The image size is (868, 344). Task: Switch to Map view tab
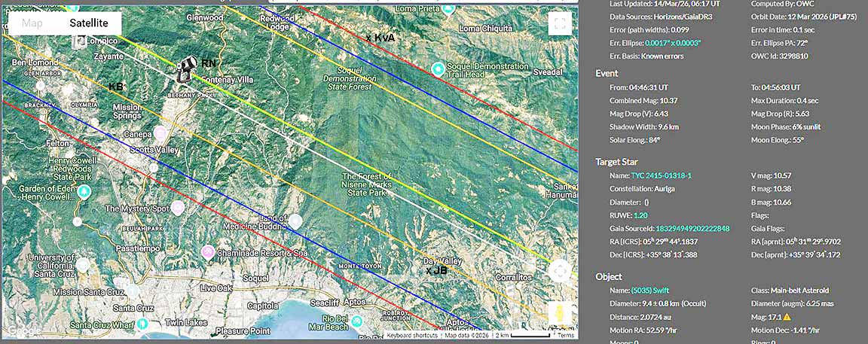(x=32, y=23)
